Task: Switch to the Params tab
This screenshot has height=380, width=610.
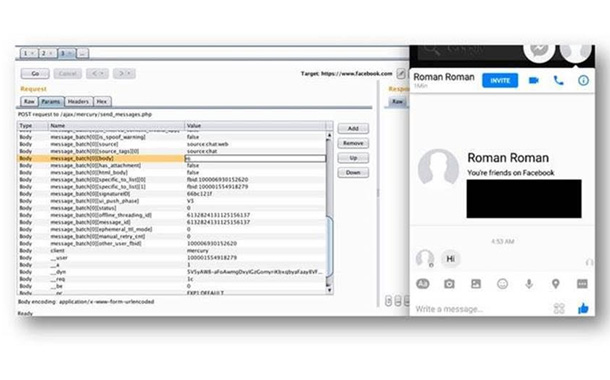Action: (51, 102)
